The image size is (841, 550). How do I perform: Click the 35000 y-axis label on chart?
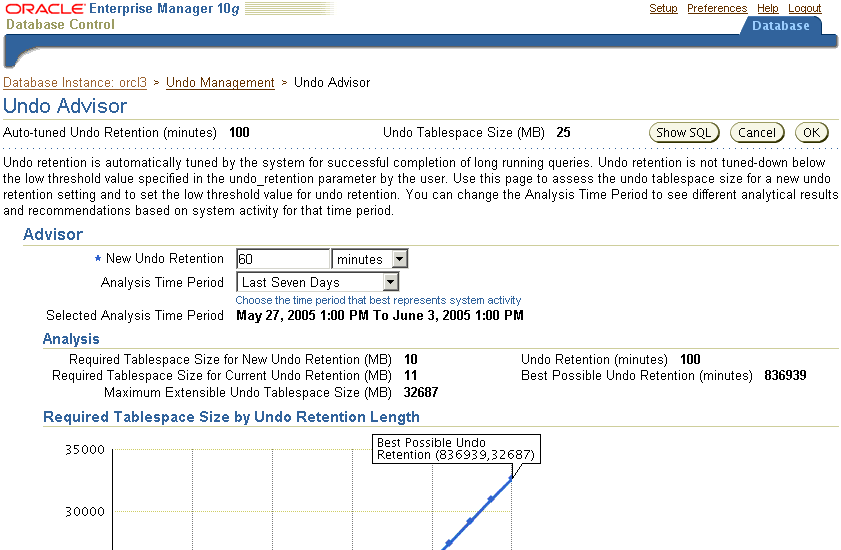tap(85, 450)
